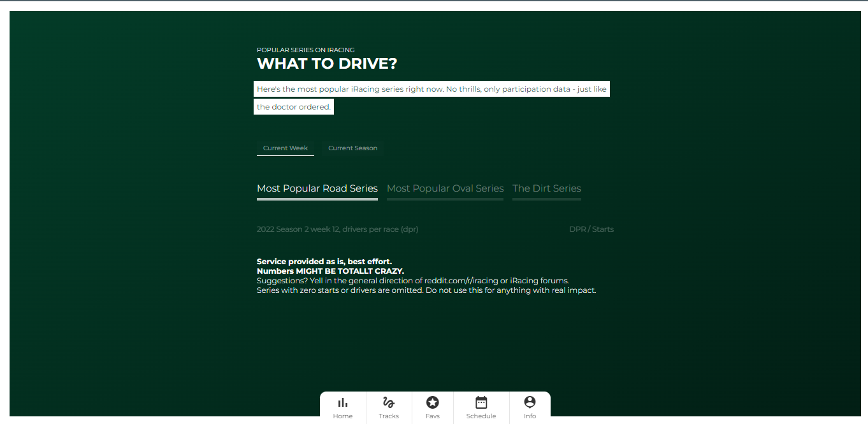Image resolution: width=868 pixels, height=424 pixels.
Task: Open the Tracks squiggle icon
Action: coord(389,402)
